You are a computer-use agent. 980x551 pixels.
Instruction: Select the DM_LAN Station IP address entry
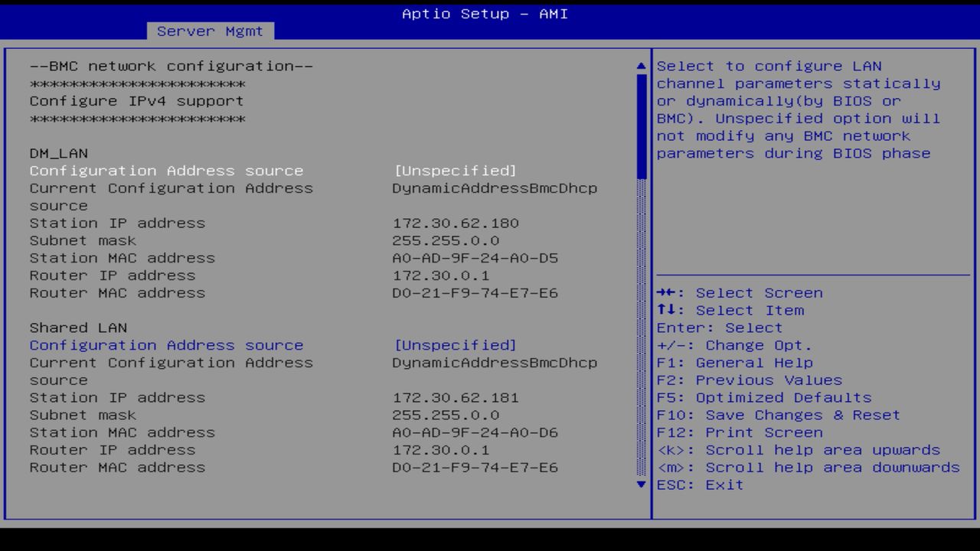117,223
